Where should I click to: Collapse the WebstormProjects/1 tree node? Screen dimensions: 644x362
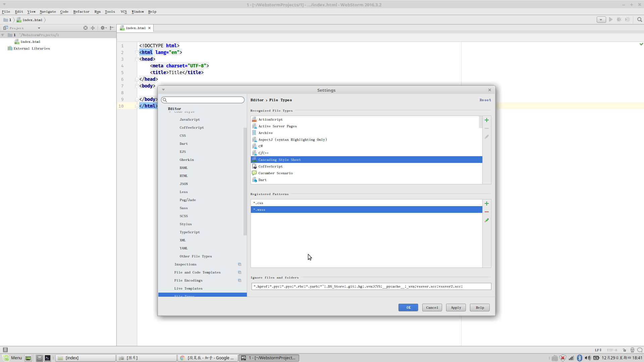[3, 35]
